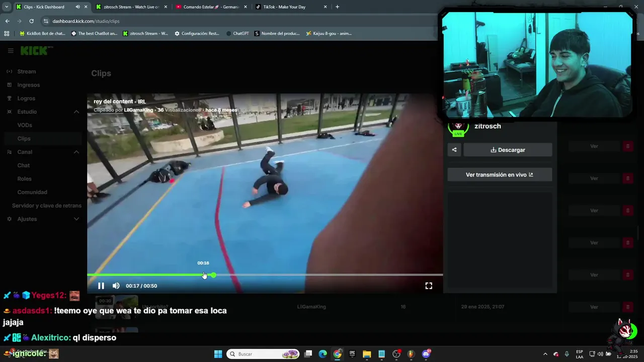Screen dimensions: 644x362
Task: Open KickBot bookmark
Action: tap(42, 34)
